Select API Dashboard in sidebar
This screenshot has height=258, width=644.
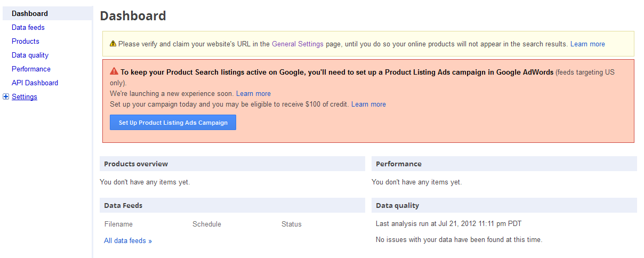pyautogui.click(x=35, y=83)
